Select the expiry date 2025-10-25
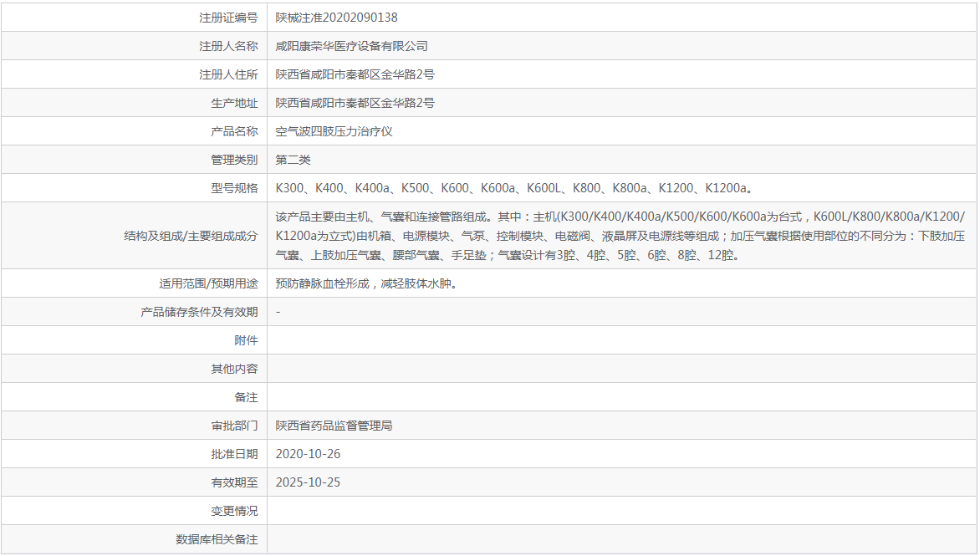This screenshot has width=980, height=556. click(308, 482)
